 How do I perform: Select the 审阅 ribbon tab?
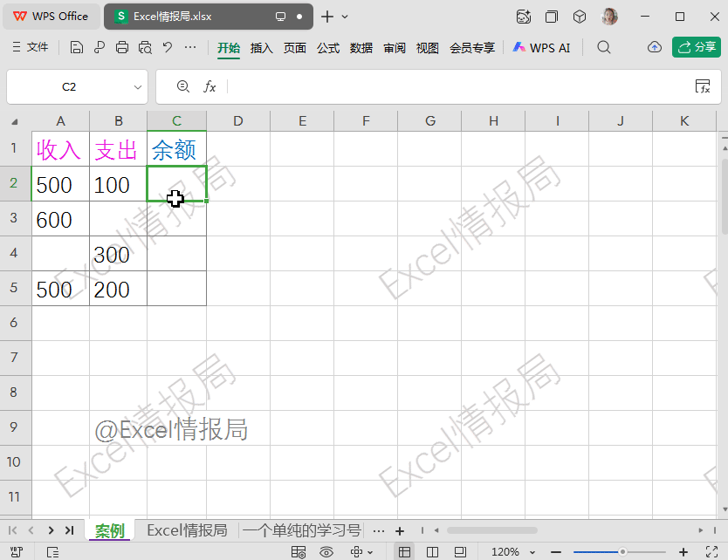395,48
